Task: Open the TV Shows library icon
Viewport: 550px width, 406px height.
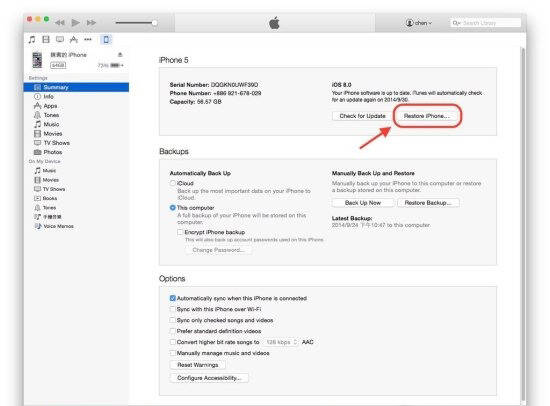Action: [x=60, y=39]
